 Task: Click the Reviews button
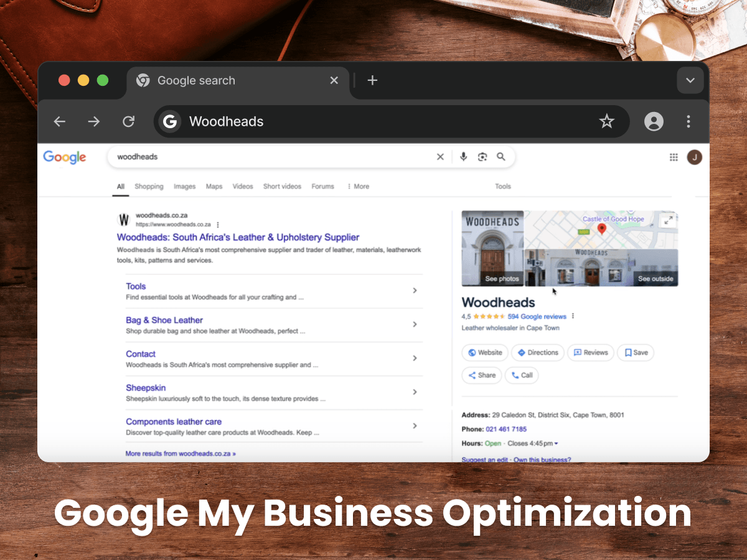[591, 352]
